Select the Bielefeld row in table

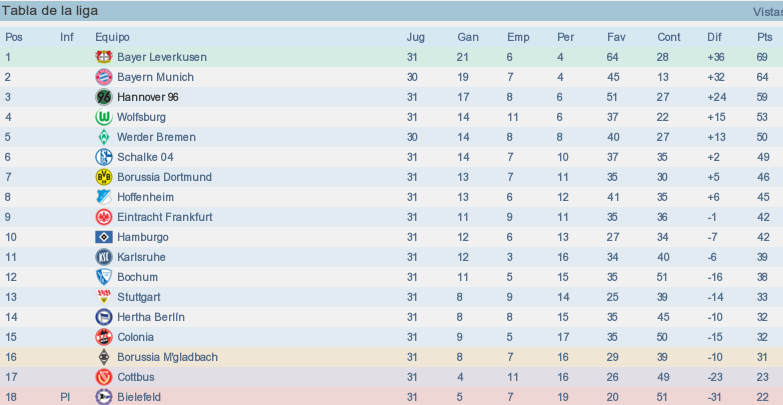pyautogui.click(x=392, y=397)
